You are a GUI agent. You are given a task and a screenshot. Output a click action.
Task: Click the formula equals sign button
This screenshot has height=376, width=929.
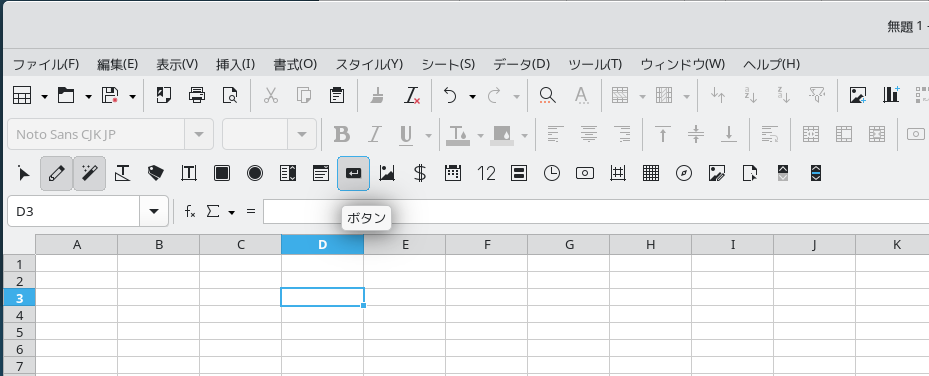pyautogui.click(x=251, y=211)
